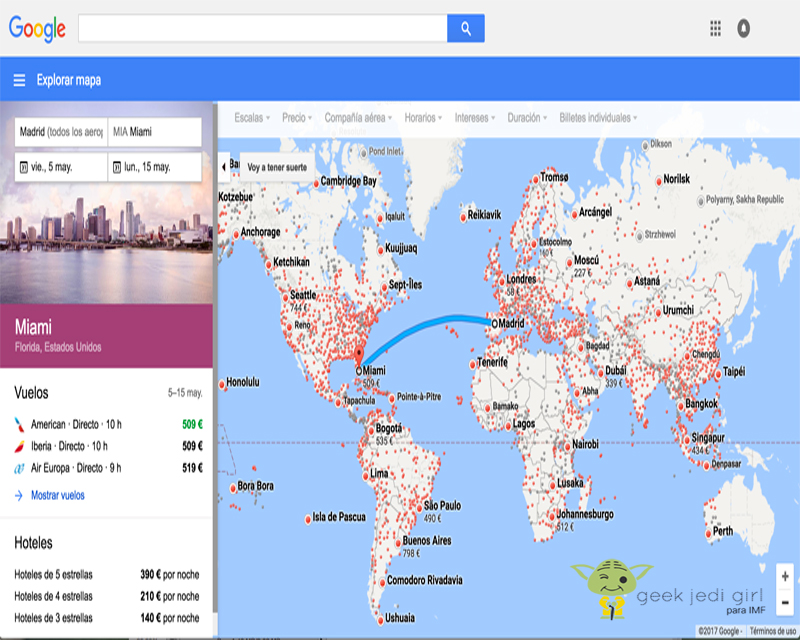Click Hoteles de 3 estrellas row
Image resolution: width=800 pixels, height=640 pixels.
(107, 618)
